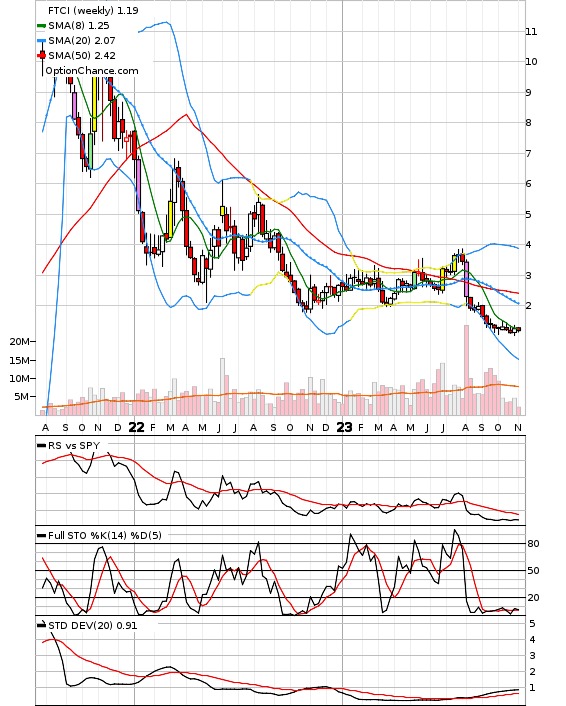Image resolution: width=566 pixels, height=706 pixels.
Task: Click the last N month label on axis
Action: [x=518, y=428]
